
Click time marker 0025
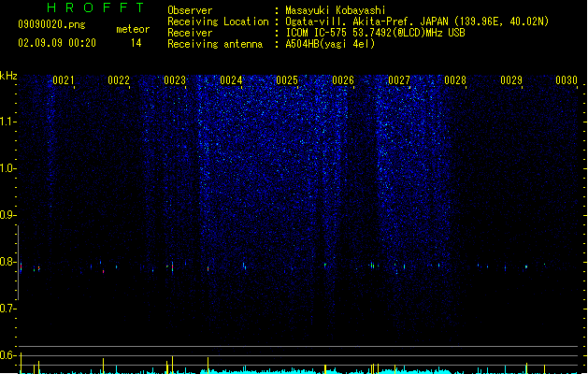(287, 80)
